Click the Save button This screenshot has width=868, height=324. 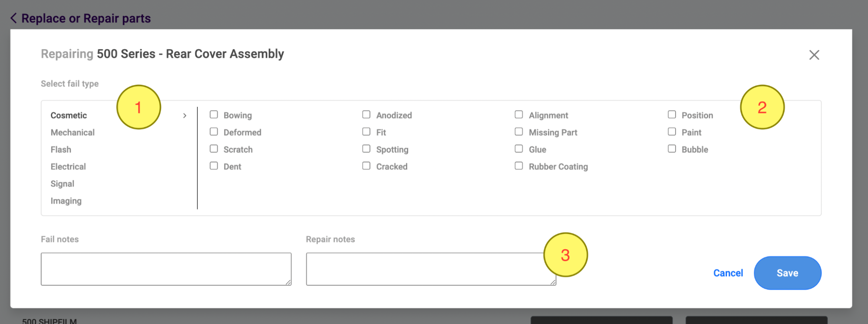pyautogui.click(x=787, y=273)
